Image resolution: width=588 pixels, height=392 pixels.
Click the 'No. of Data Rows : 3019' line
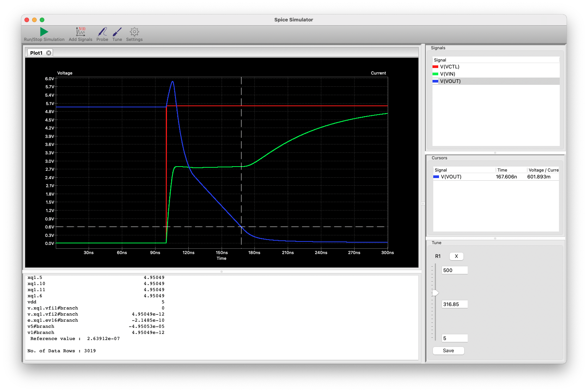point(62,351)
